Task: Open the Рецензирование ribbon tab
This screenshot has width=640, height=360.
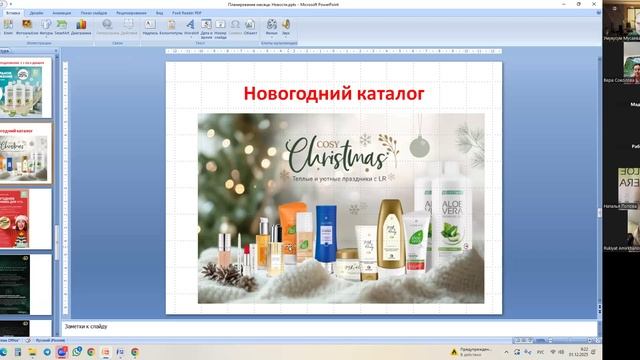Action: (x=131, y=13)
